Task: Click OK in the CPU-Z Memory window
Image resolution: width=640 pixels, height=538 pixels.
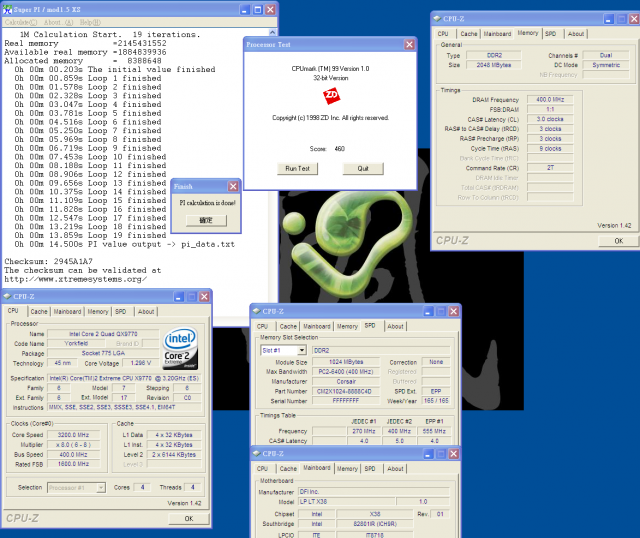Action: (618, 241)
